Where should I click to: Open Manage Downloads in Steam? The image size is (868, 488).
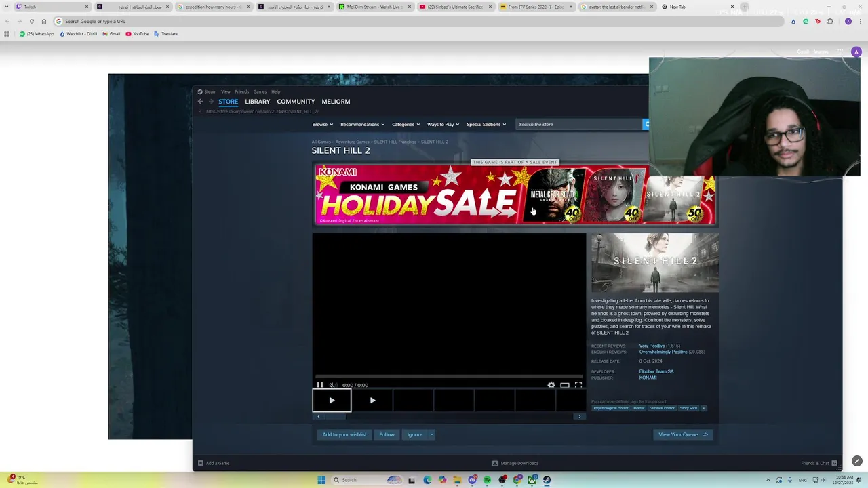coord(515,463)
